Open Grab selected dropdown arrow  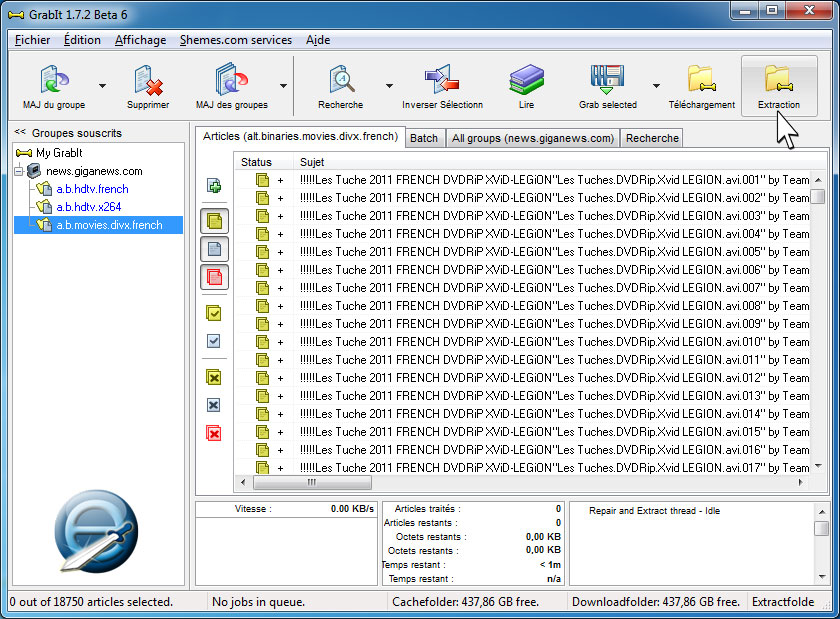point(656,86)
